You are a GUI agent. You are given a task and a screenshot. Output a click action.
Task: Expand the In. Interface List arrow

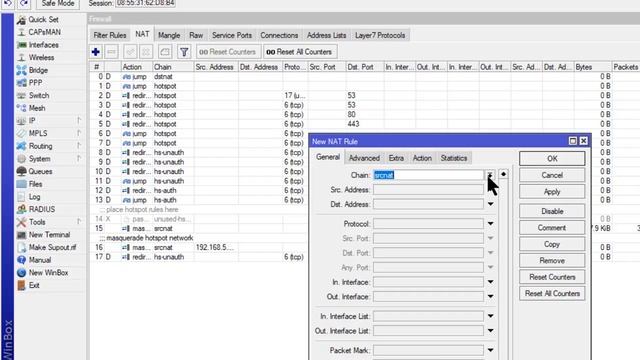click(x=490, y=316)
